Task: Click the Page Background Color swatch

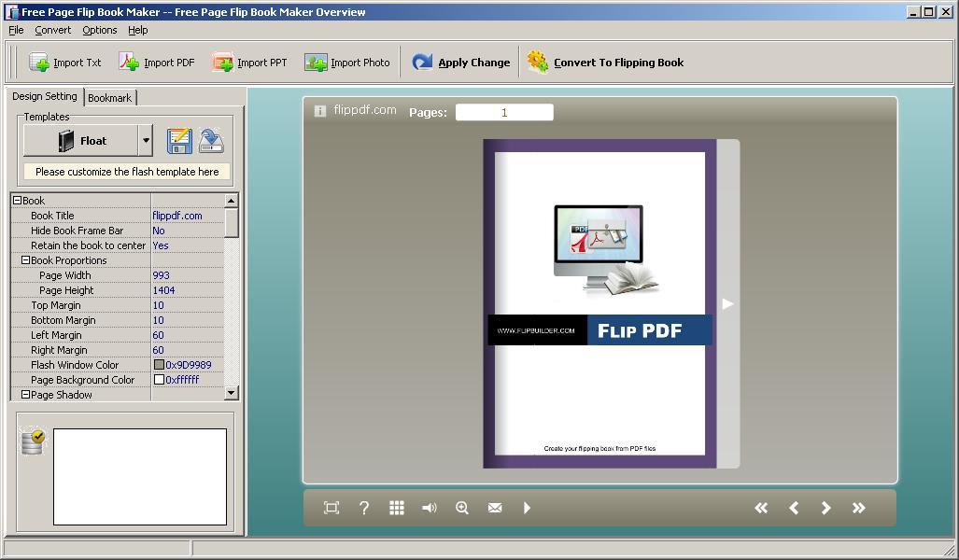Action: point(159,380)
